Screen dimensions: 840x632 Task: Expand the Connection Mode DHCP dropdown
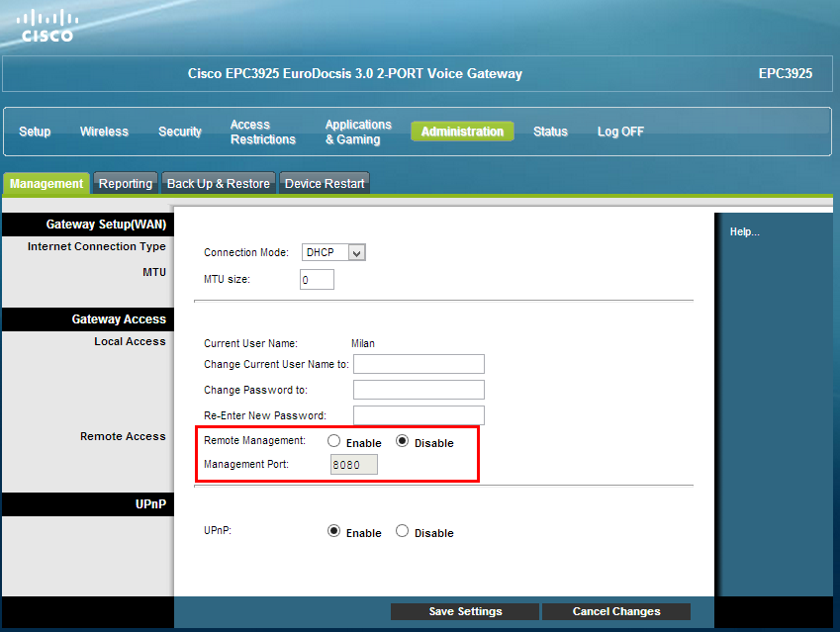tap(333, 252)
